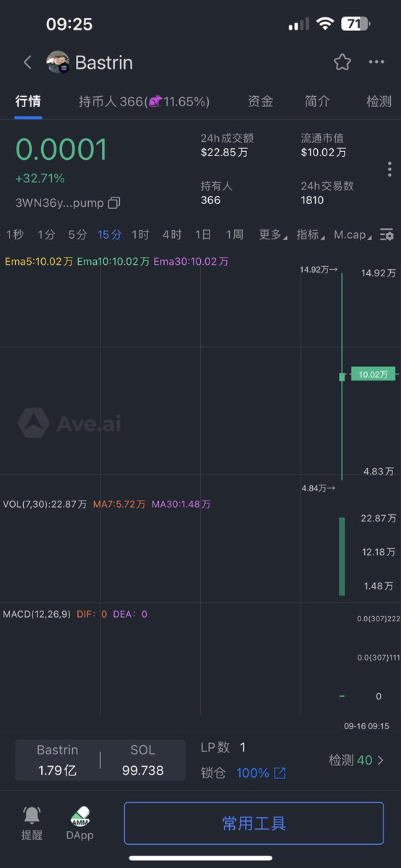401x868 pixels.
Task: Expand the 更多 timeframe dropdown
Action: pos(273,234)
